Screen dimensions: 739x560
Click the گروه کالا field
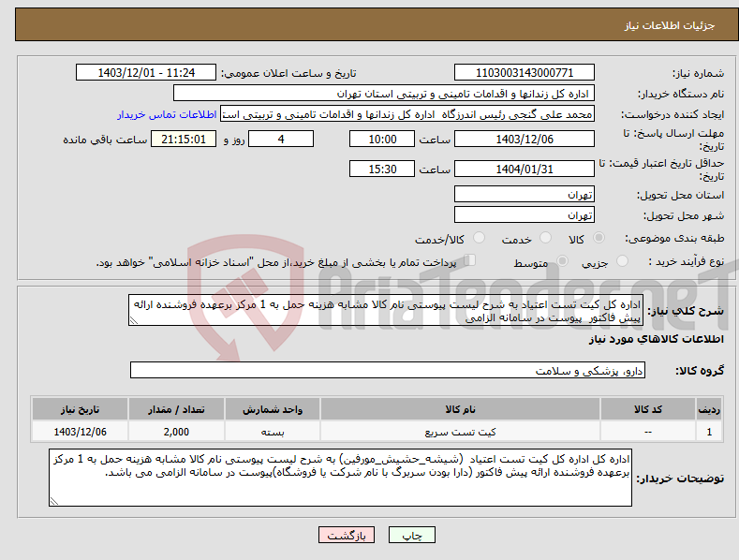tap(388, 371)
